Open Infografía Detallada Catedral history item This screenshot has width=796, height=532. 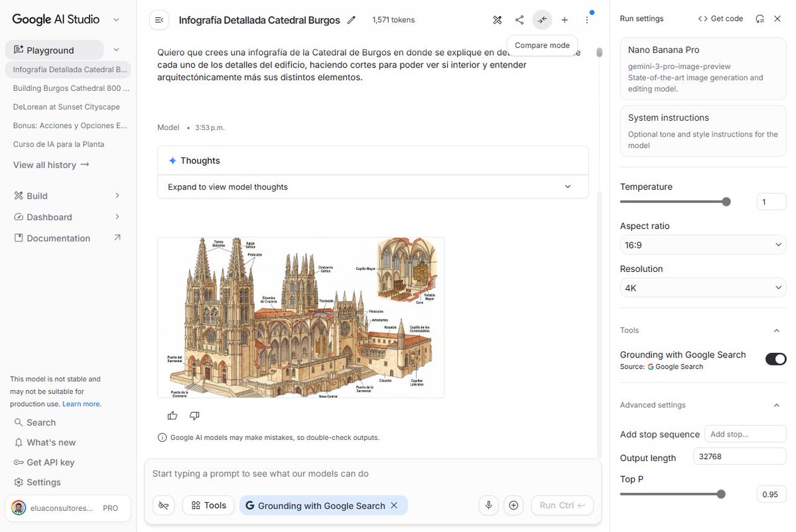click(x=68, y=69)
